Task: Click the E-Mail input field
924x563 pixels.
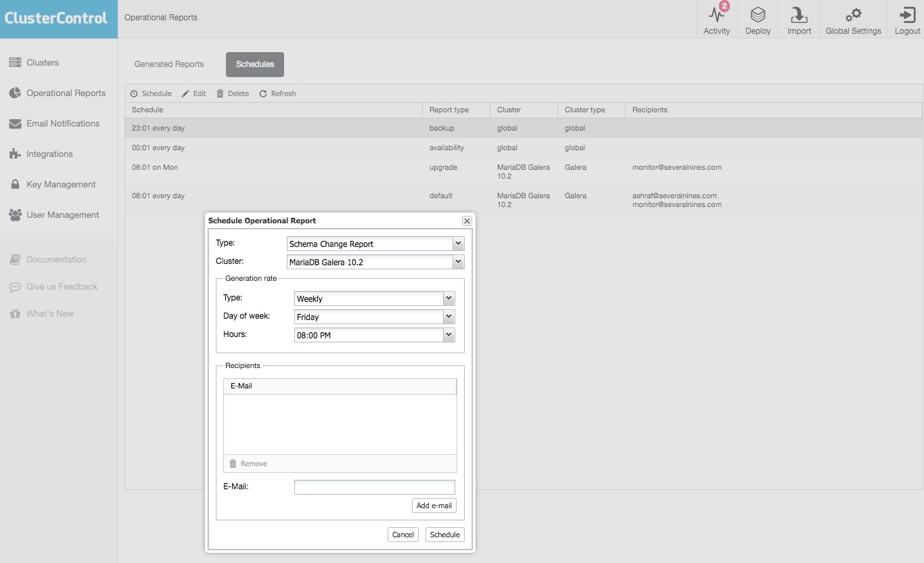Action: tap(375, 487)
